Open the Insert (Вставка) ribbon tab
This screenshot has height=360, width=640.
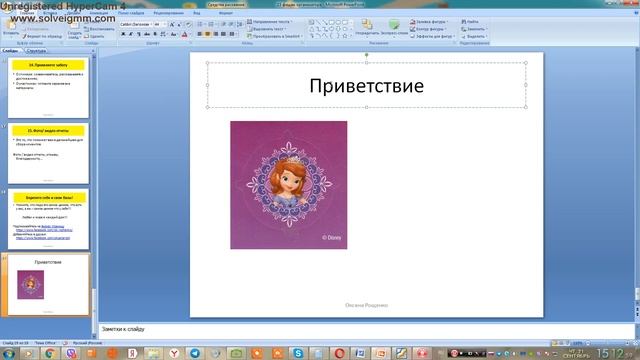click(50, 13)
